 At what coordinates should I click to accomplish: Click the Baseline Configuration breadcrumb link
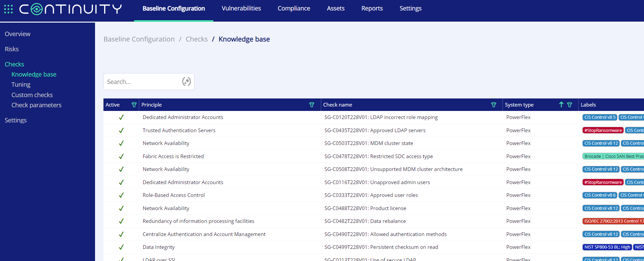coord(139,39)
